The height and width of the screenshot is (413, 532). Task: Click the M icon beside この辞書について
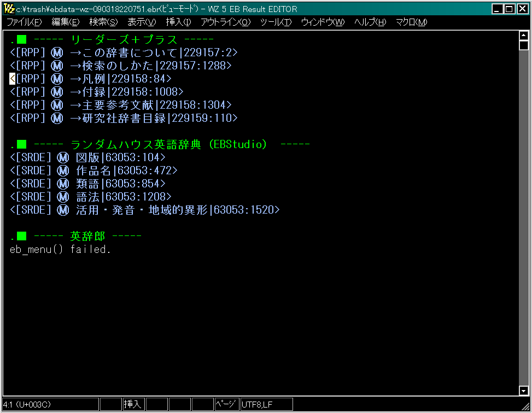click(x=57, y=52)
